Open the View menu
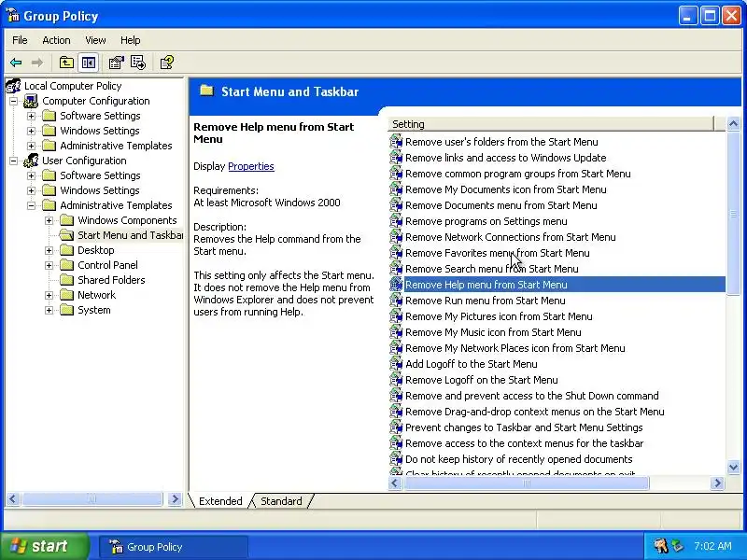 tap(95, 40)
